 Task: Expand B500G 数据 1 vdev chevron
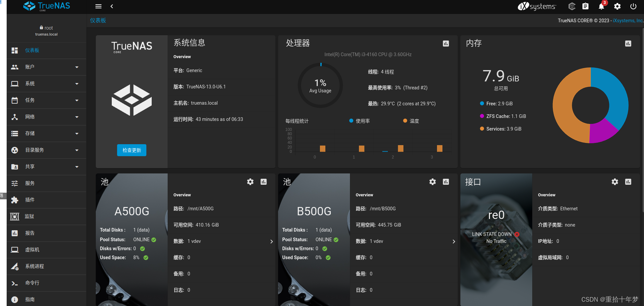(454, 242)
